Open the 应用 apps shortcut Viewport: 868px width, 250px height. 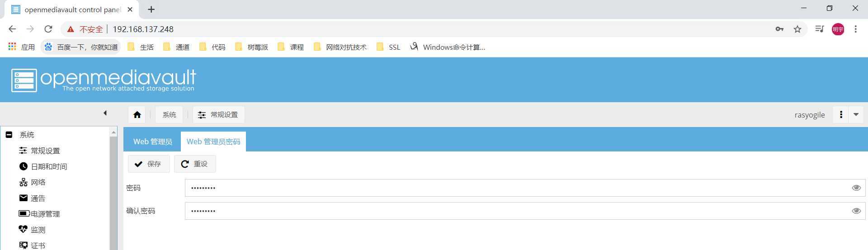pyautogui.click(x=22, y=47)
